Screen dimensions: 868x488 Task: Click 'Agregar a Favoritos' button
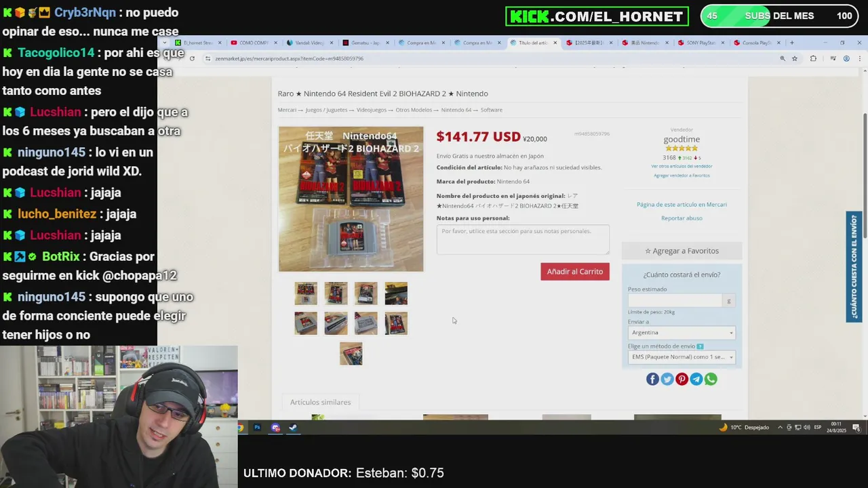pyautogui.click(x=682, y=251)
